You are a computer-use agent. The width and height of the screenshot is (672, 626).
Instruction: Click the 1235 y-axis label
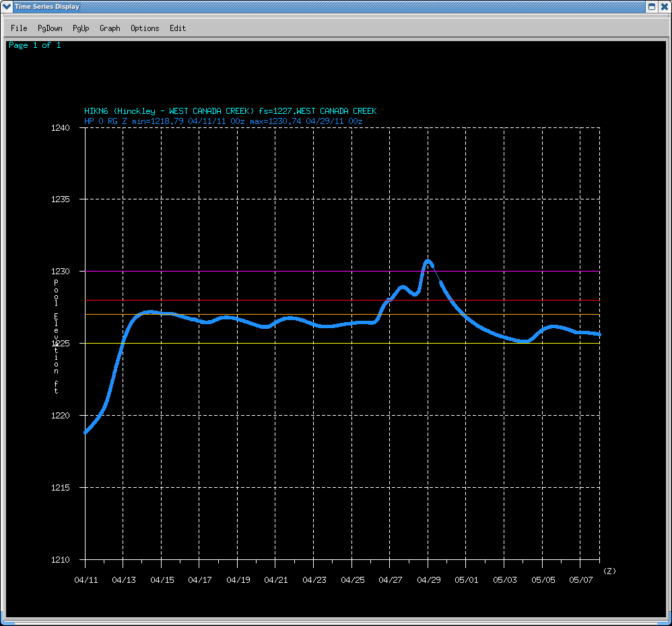[60, 199]
